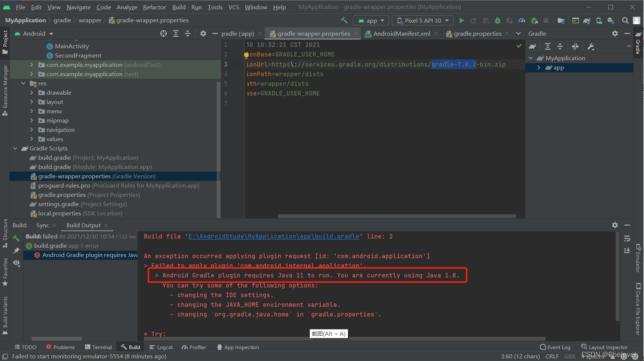
Task: Select the MainActivity class in tree
Action: [x=68, y=46]
